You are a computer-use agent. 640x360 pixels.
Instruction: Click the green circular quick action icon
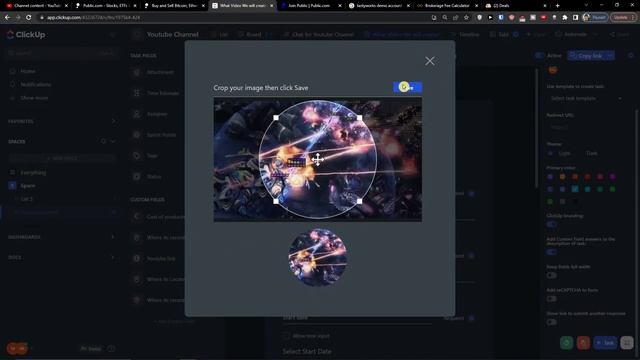point(567,343)
